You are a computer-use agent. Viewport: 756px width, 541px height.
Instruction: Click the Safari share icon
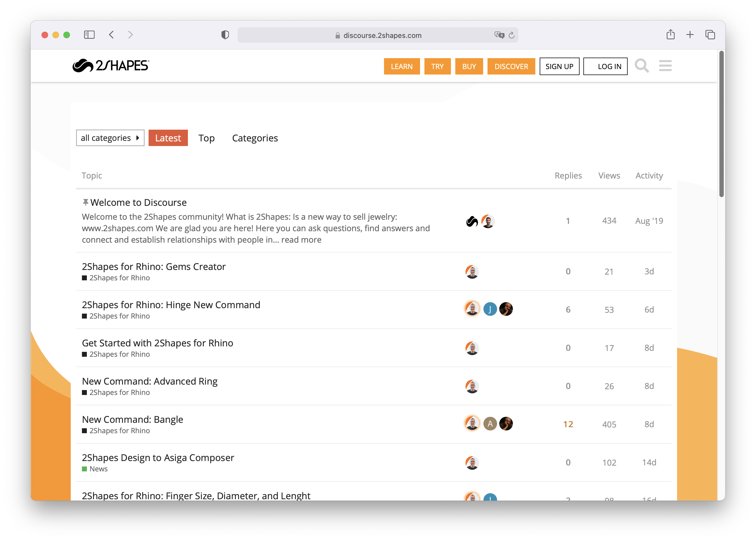click(x=670, y=35)
